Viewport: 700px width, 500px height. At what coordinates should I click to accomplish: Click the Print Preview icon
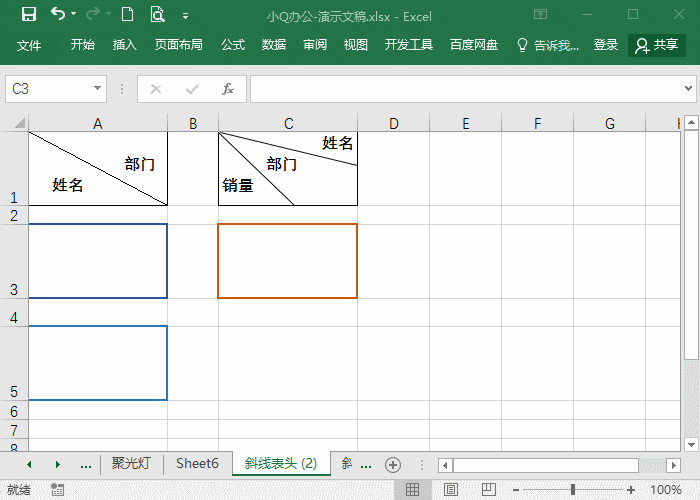[x=157, y=14]
